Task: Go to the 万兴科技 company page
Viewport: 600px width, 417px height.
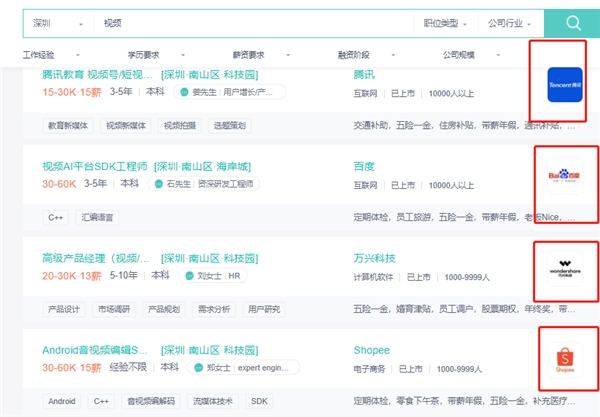Action: tap(374, 258)
